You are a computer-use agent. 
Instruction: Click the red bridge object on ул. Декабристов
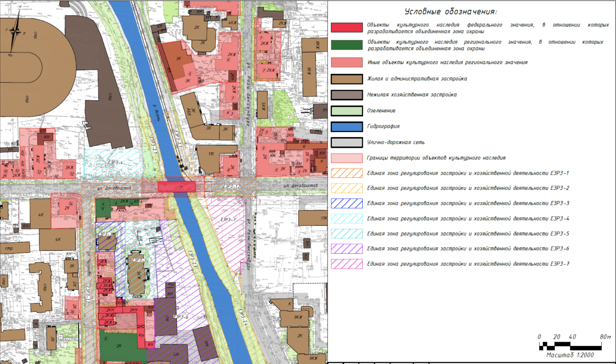177,187
